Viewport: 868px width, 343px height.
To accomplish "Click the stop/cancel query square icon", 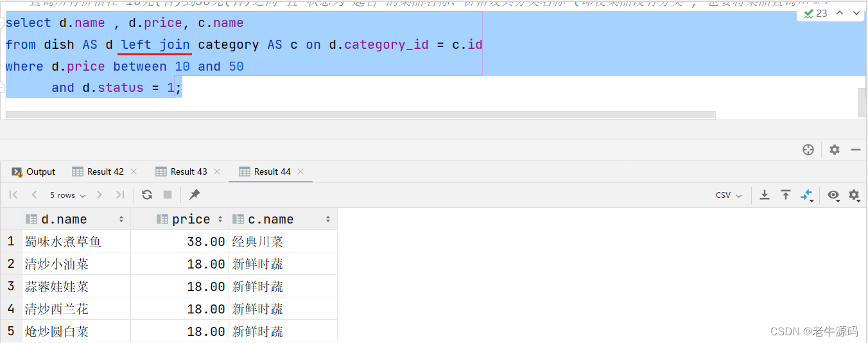I will [x=168, y=195].
